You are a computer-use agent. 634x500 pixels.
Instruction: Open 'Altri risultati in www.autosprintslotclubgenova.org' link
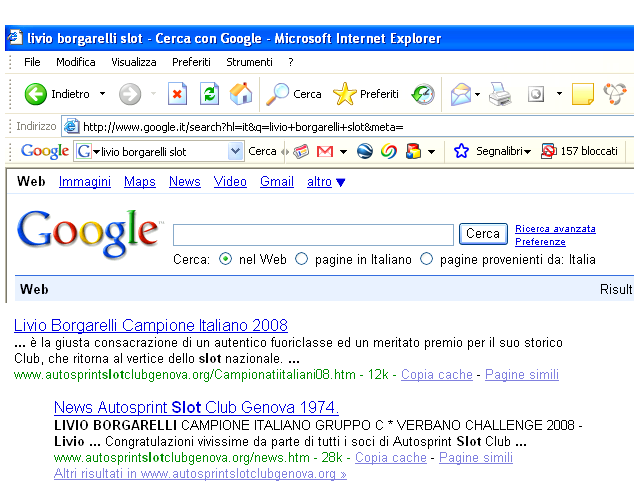point(200,473)
